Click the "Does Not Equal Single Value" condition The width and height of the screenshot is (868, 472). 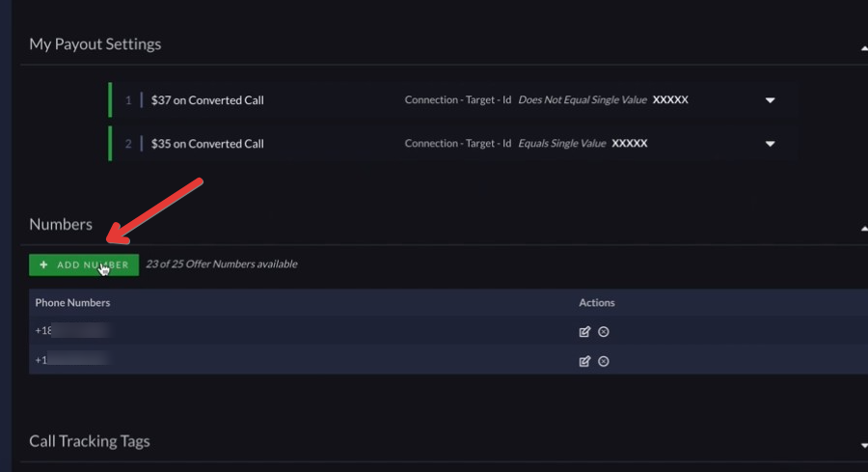click(583, 99)
